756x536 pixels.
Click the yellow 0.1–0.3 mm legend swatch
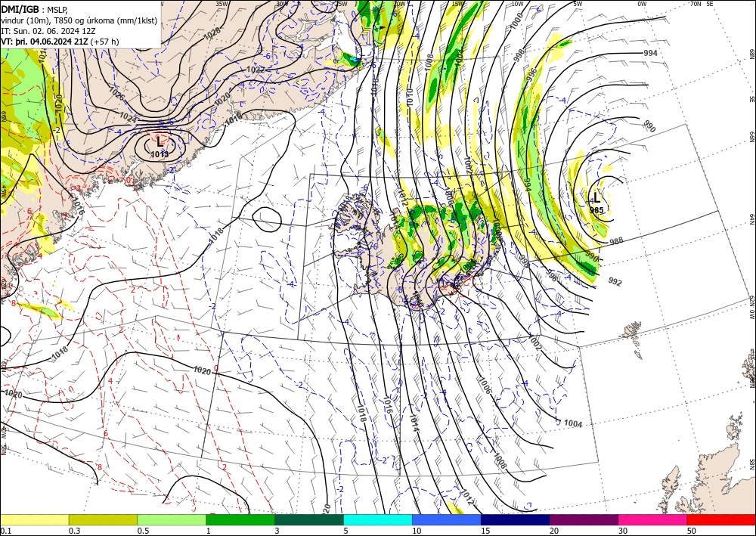(34, 519)
